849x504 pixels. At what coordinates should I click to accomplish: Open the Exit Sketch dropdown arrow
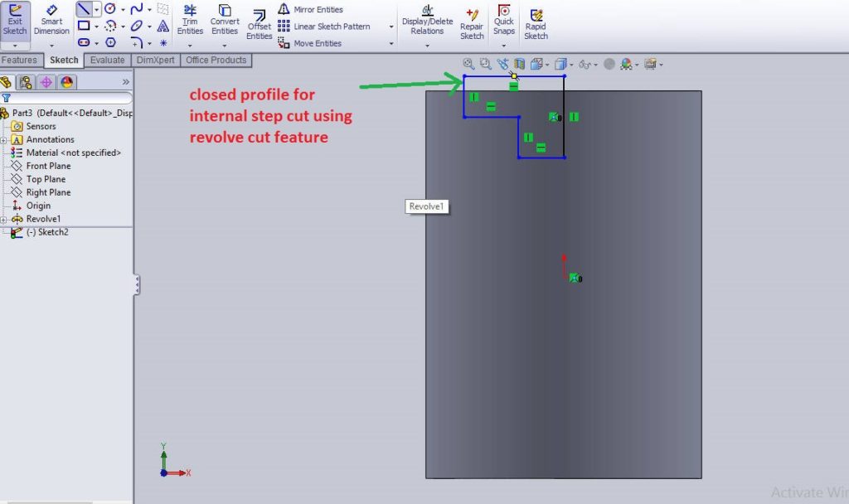pyautogui.click(x=15, y=46)
